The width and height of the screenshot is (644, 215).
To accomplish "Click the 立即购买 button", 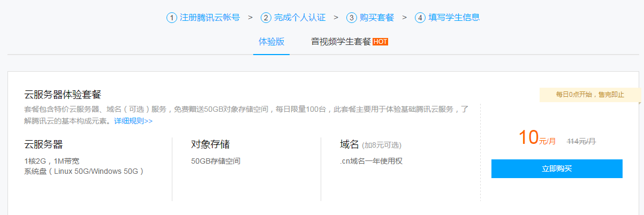I will 557,168.
